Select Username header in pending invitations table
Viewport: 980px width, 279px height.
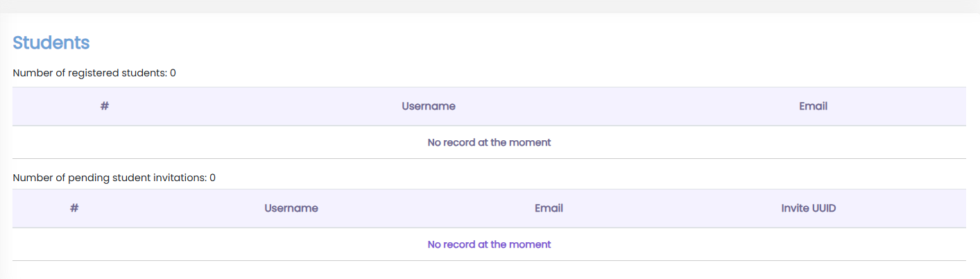pos(291,208)
